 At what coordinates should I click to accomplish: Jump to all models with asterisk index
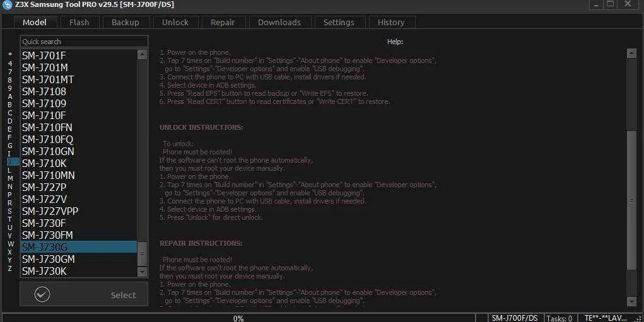[10, 55]
